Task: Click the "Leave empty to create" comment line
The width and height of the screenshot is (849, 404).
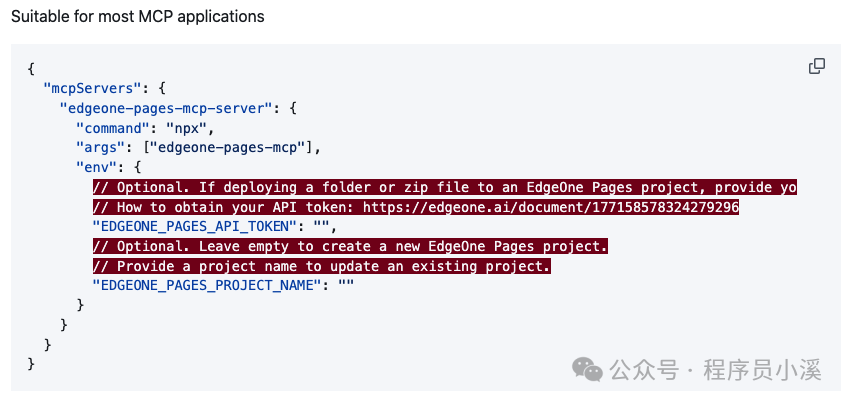Action: (x=350, y=246)
